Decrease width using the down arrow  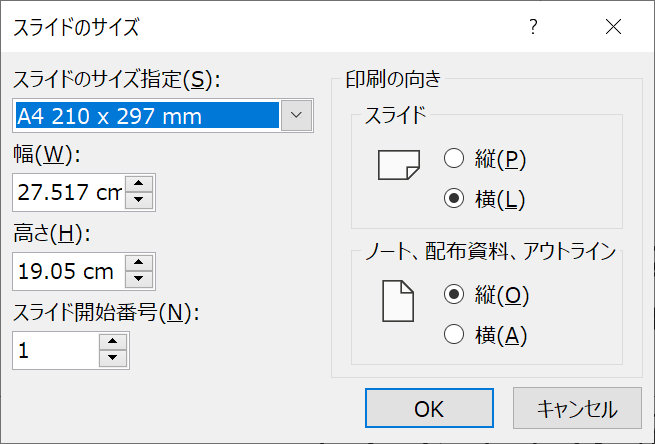[141, 201]
